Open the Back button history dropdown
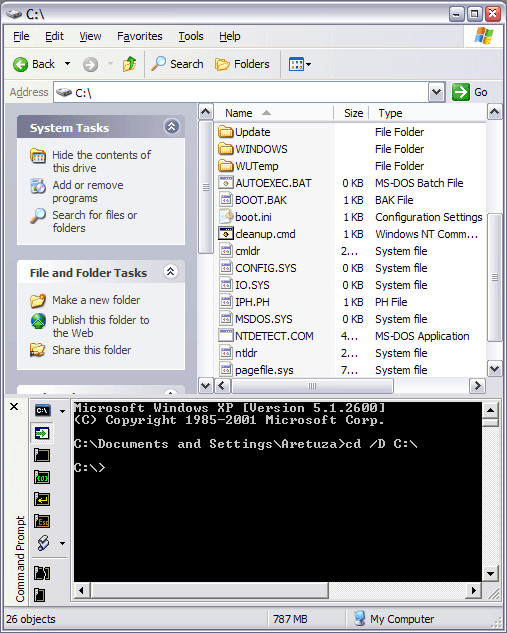Image resolution: width=507 pixels, height=633 pixels. (67, 64)
